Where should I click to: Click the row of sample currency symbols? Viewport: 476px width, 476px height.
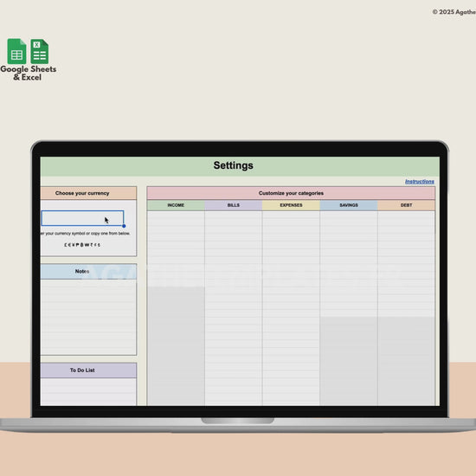pos(82,245)
